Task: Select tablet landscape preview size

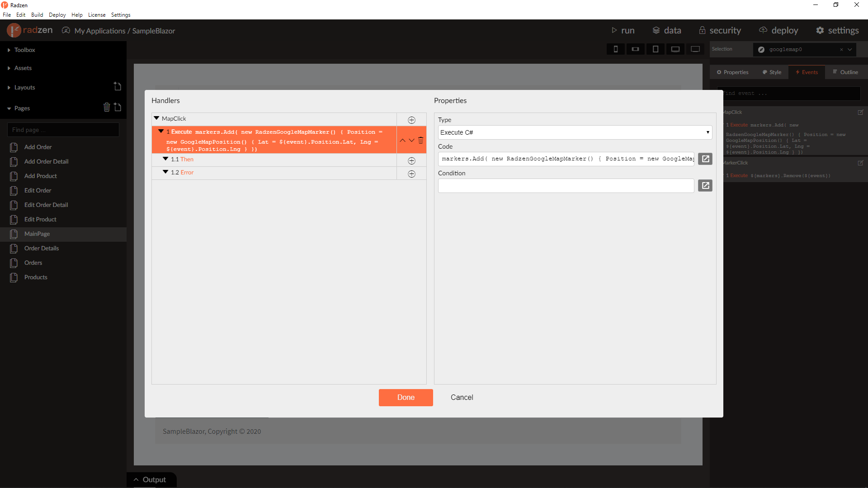Action: (x=675, y=49)
